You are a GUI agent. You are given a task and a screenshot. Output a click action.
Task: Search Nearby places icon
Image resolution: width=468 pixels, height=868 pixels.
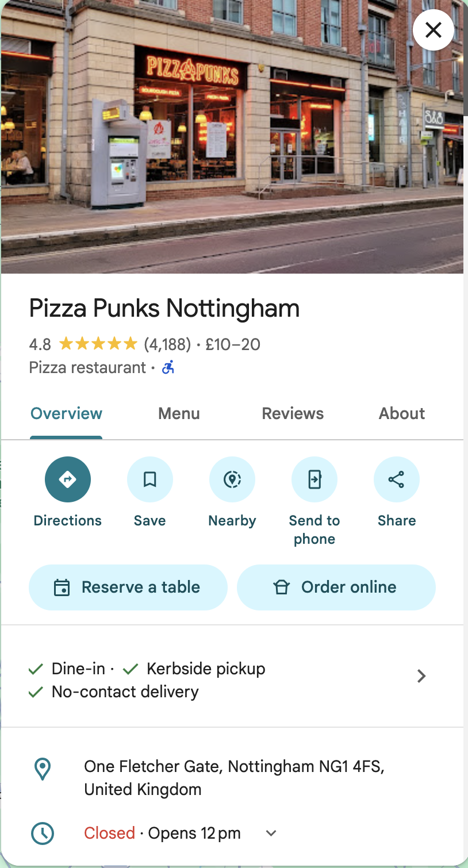[232, 479]
